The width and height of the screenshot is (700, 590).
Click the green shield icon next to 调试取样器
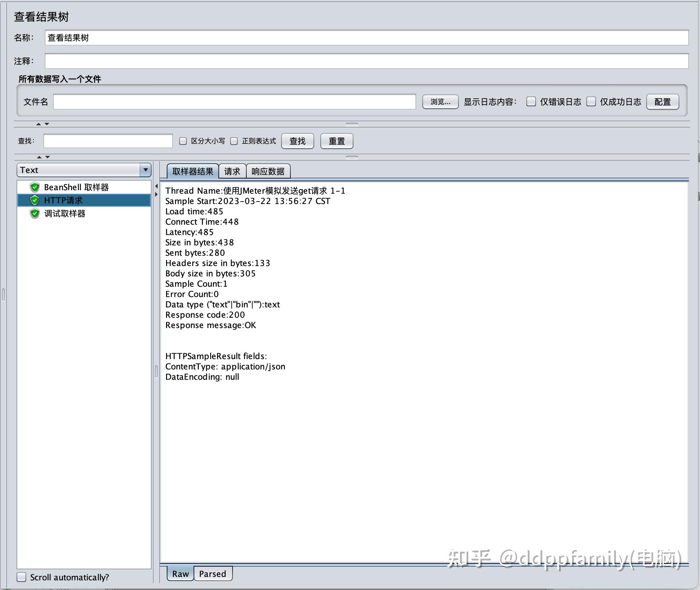[x=35, y=214]
